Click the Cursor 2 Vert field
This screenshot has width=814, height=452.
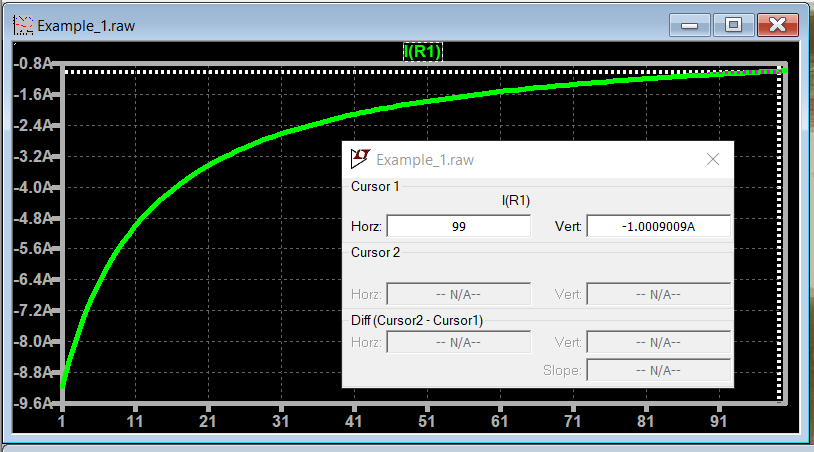click(x=658, y=294)
